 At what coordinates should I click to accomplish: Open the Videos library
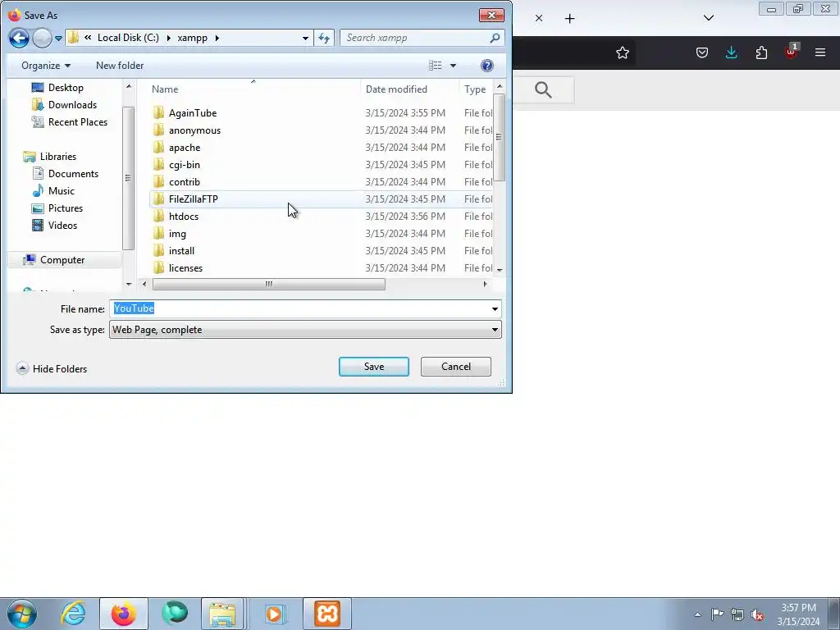pyautogui.click(x=55, y=225)
